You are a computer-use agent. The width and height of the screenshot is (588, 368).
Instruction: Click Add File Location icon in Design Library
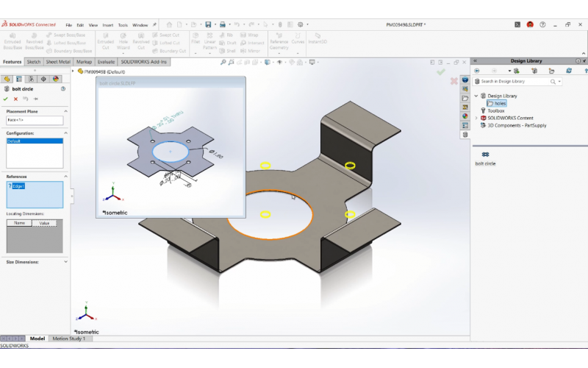coord(534,71)
